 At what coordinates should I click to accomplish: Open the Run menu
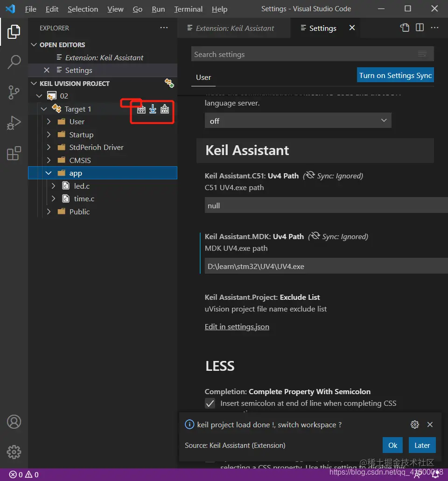(x=158, y=9)
